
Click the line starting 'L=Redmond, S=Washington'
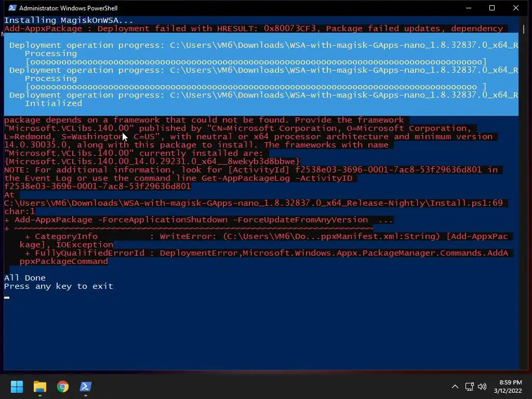click(248, 137)
